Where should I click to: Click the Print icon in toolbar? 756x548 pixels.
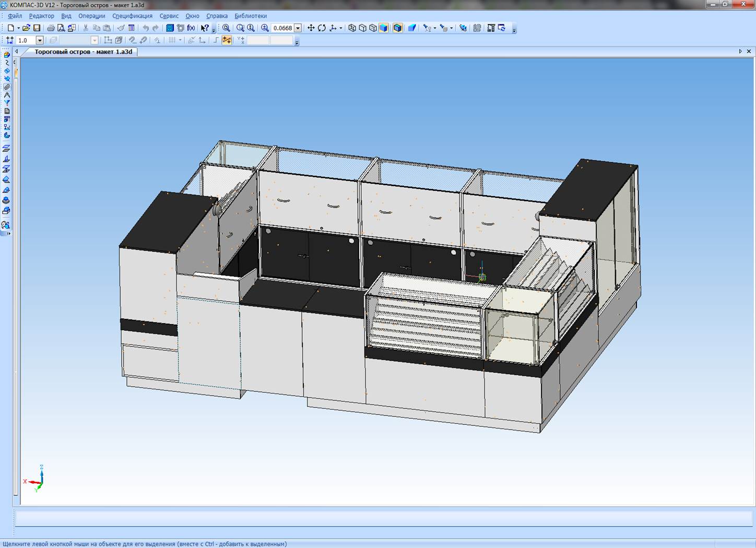pyautogui.click(x=51, y=28)
